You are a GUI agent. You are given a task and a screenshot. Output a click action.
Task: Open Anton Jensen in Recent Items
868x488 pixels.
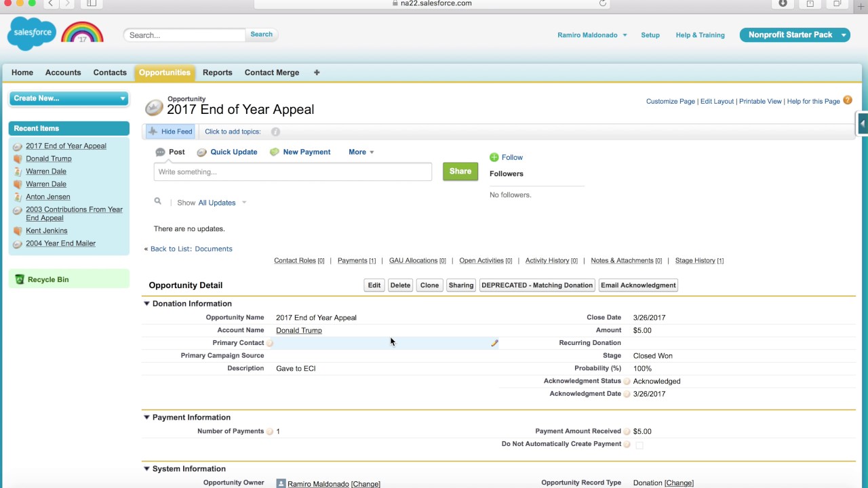coord(48,197)
